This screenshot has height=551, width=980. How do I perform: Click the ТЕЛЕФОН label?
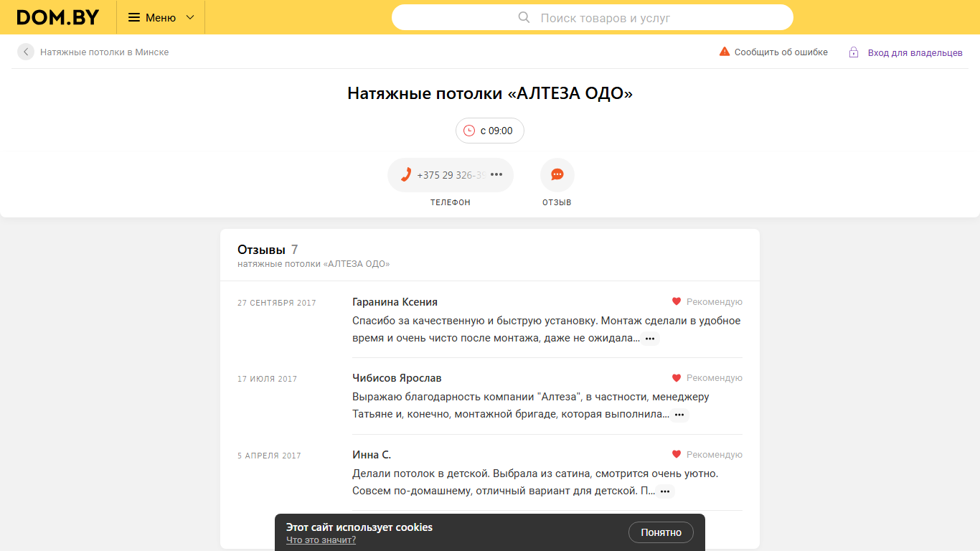point(451,202)
